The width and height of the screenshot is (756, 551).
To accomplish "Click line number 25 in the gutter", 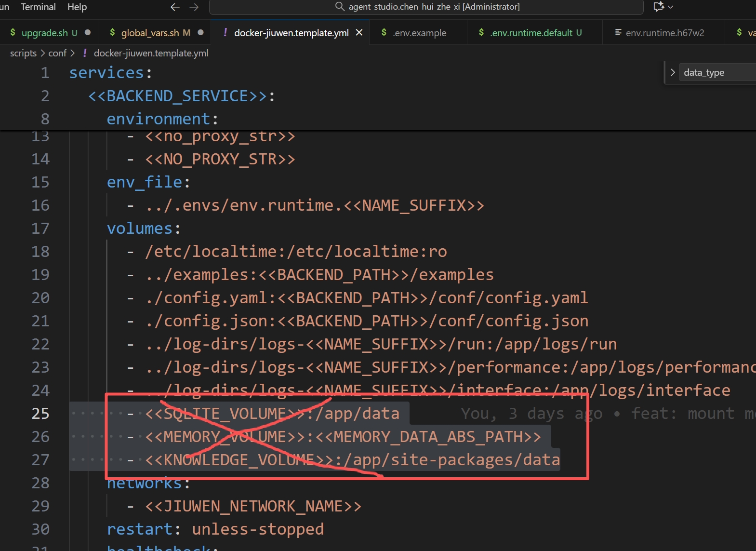I will (40, 414).
